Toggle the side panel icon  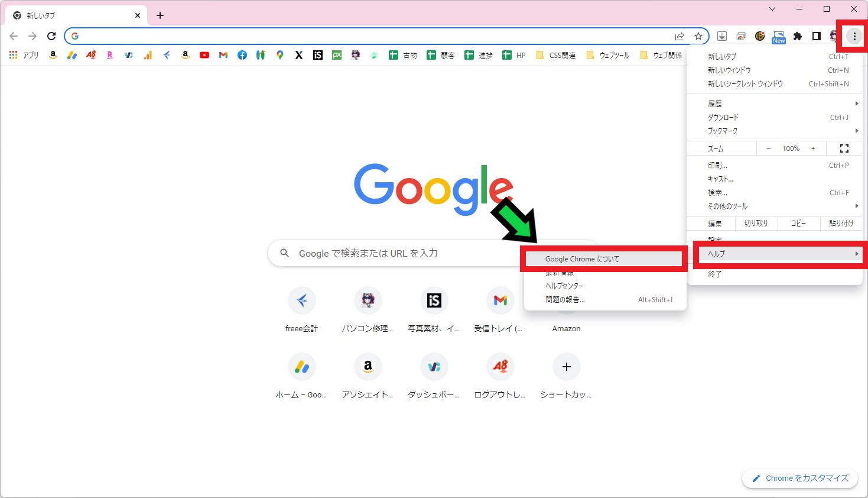tap(817, 36)
